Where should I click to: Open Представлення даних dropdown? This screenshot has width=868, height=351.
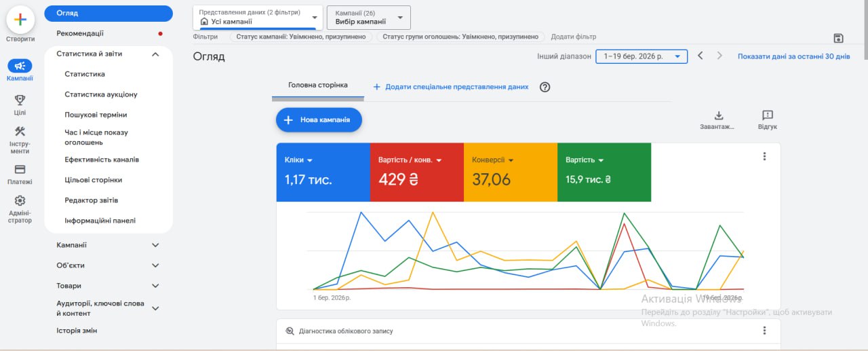(x=258, y=17)
